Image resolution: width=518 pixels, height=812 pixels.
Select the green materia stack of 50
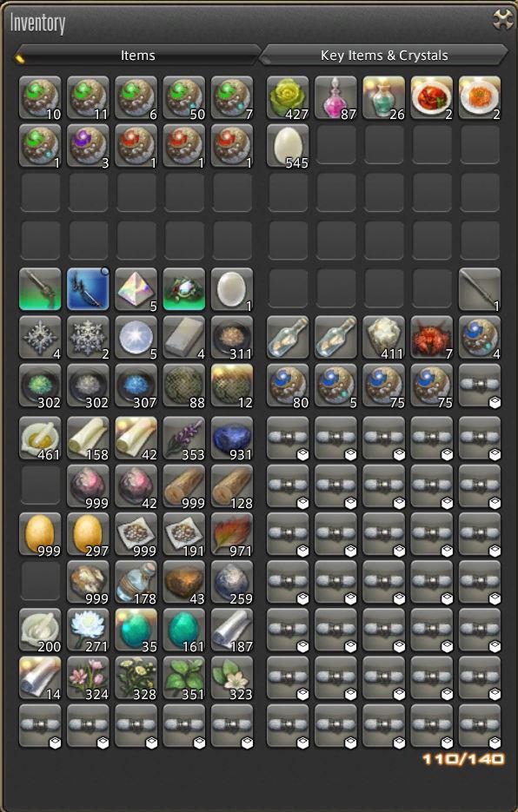184,98
